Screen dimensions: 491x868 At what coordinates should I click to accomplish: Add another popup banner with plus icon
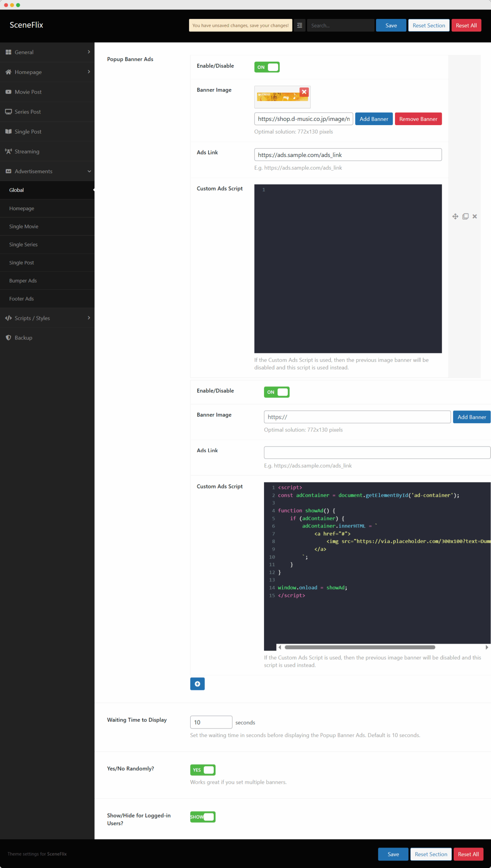click(197, 684)
